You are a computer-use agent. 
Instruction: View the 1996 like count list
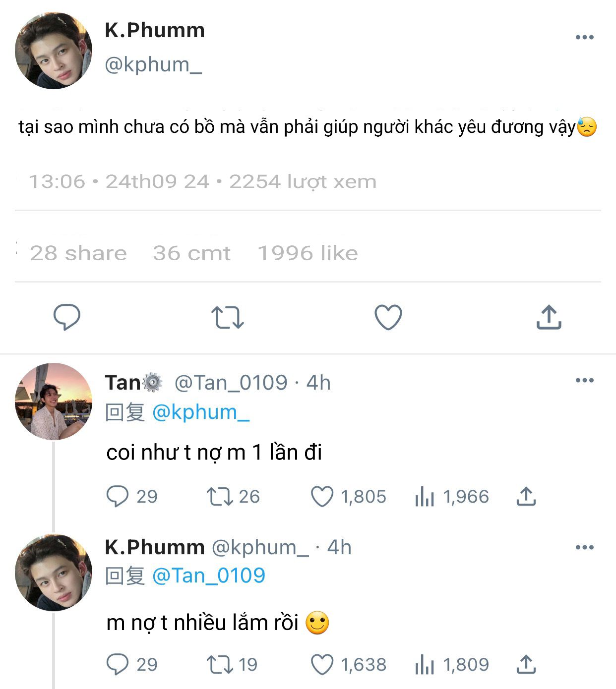[308, 253]
